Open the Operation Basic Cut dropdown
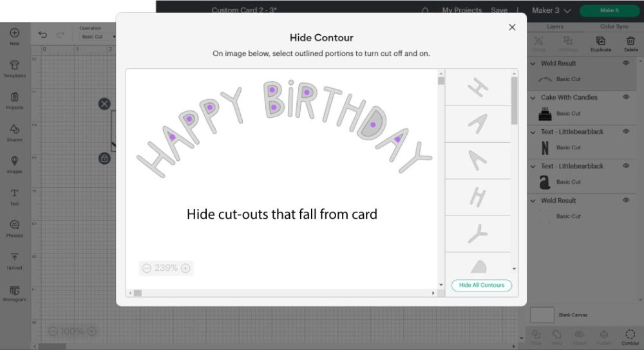This screenshot has width=644, height=350. tap(98, 37)
